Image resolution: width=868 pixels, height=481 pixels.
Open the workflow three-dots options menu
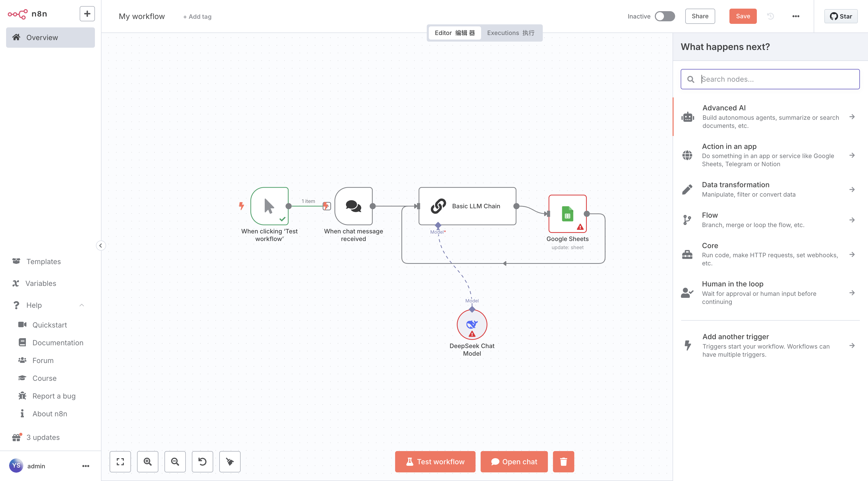796,16
